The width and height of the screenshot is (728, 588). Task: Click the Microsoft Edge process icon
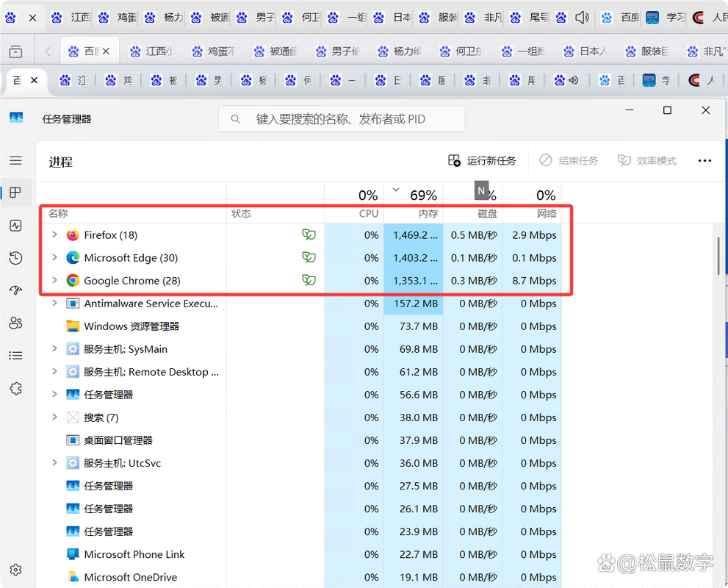click(x=73, y=258)
